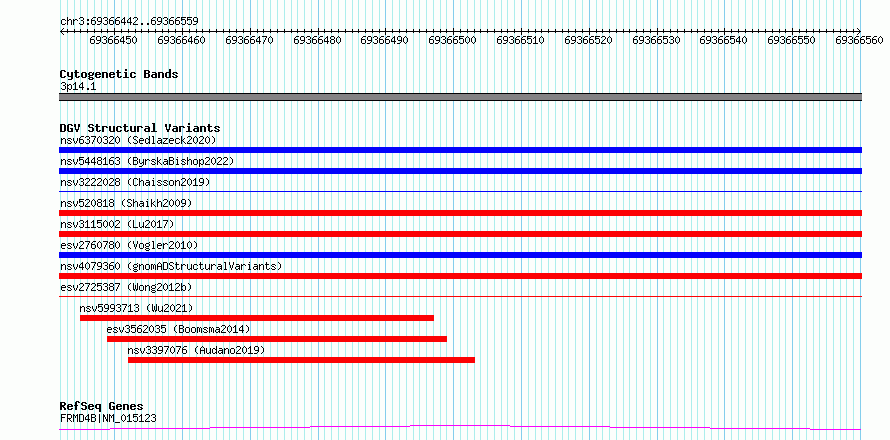890x440 pixels.
Task: Click the nsv4079360 (gnomADStructuralVariants) label
Action: pyautogui.click(x=171, y=266)
